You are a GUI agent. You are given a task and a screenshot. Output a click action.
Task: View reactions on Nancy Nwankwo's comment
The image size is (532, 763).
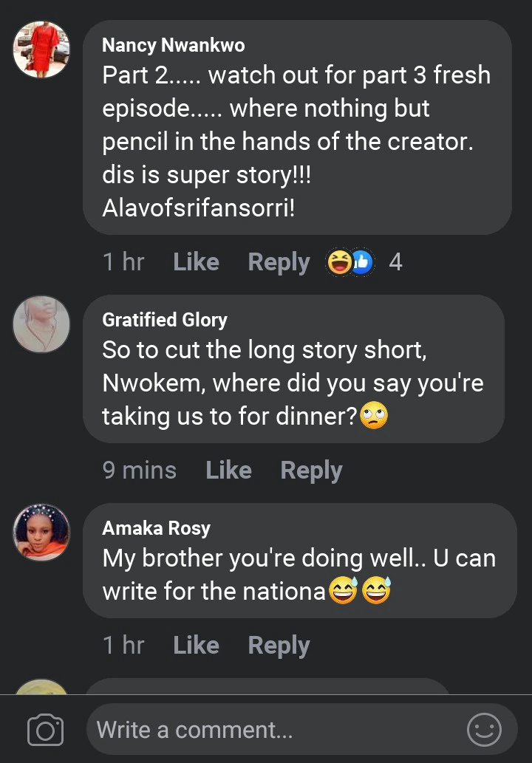[351, 262]
